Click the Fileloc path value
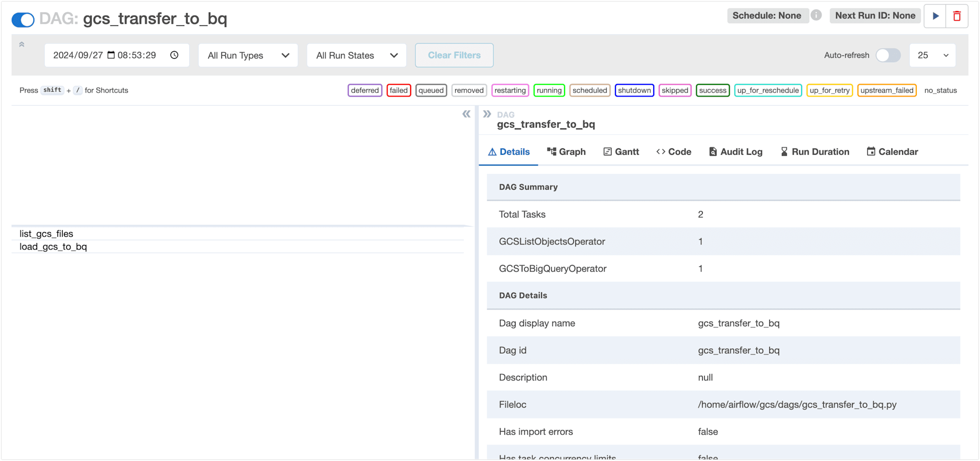This screenshot has width=980, height=461. pos(797,405)
